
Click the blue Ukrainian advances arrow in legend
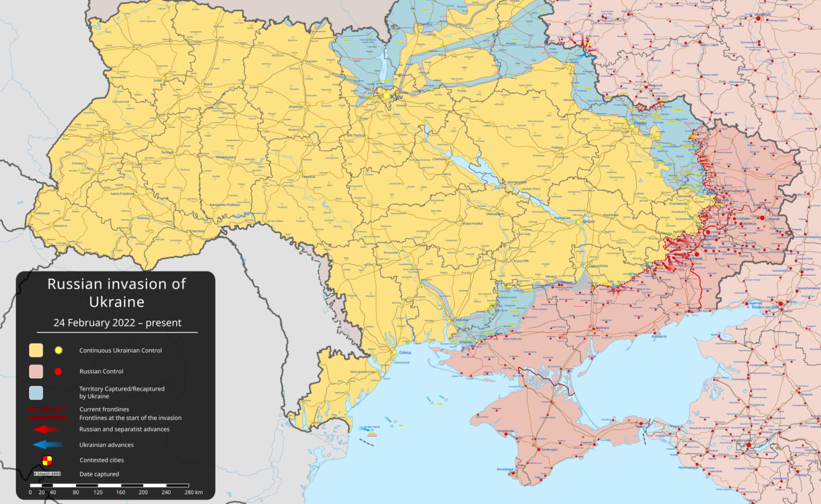click(x=47, y=445)
